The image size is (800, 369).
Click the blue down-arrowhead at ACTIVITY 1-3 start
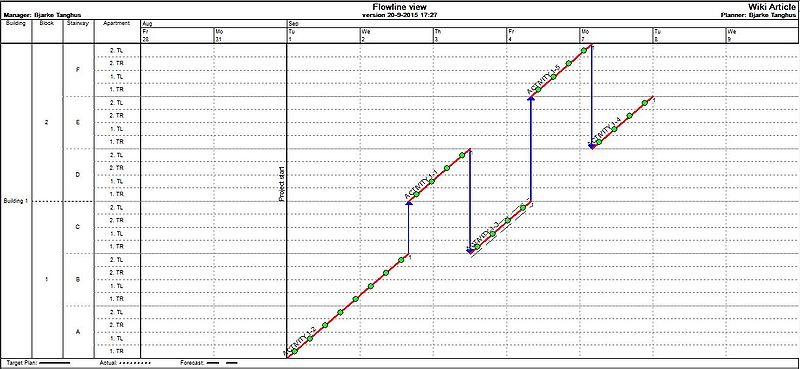[470, 251]
